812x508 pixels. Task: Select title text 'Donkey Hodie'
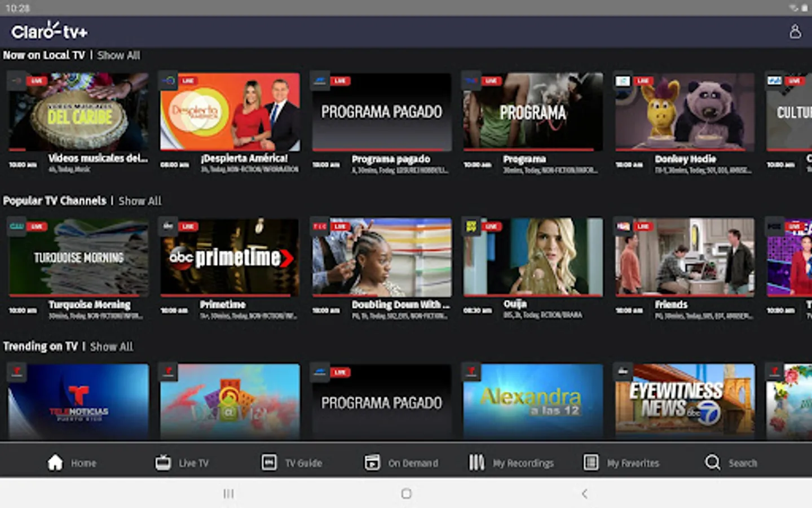(x=685, y=159)
